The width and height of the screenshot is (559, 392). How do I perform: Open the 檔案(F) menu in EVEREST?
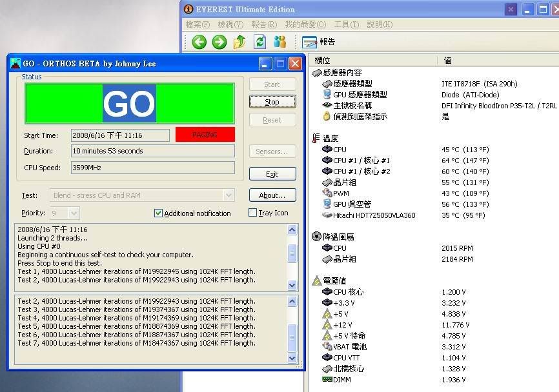click(198, 24)
